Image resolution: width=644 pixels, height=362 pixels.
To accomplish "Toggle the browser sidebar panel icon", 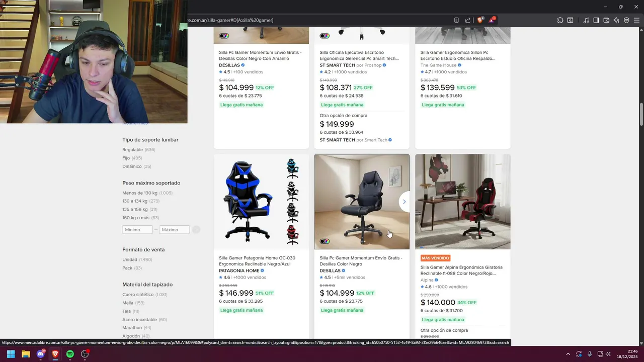I will [596, 20].
